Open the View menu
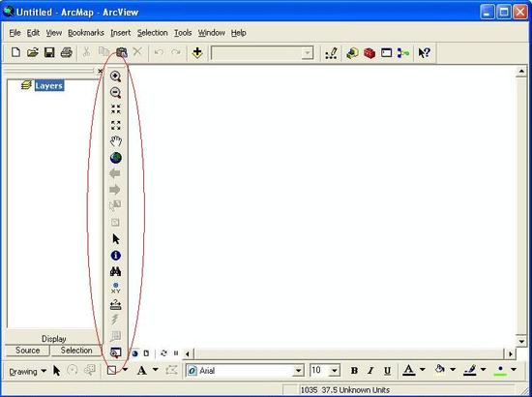Screen dimensions: 532x397 (x=54, y=33)
